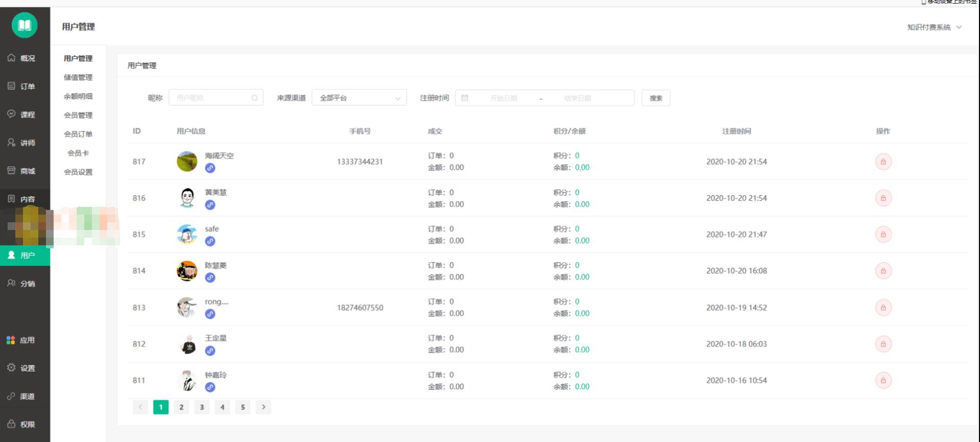Click calendar icon in date range

(465, 98)
